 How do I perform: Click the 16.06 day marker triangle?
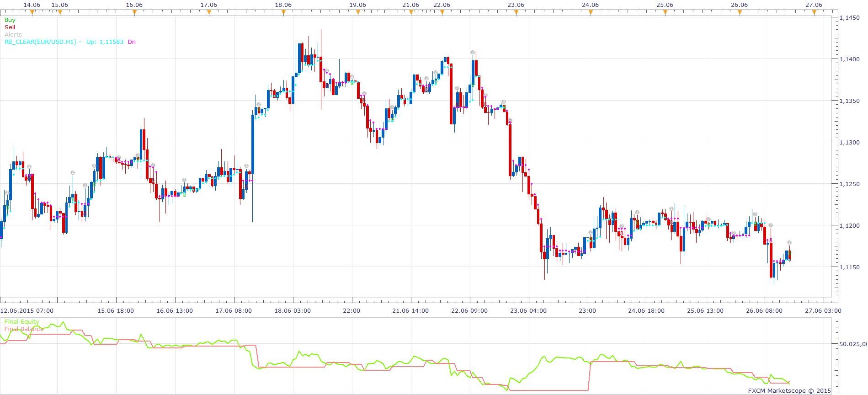pyautogui.click(x=134, y=13)
